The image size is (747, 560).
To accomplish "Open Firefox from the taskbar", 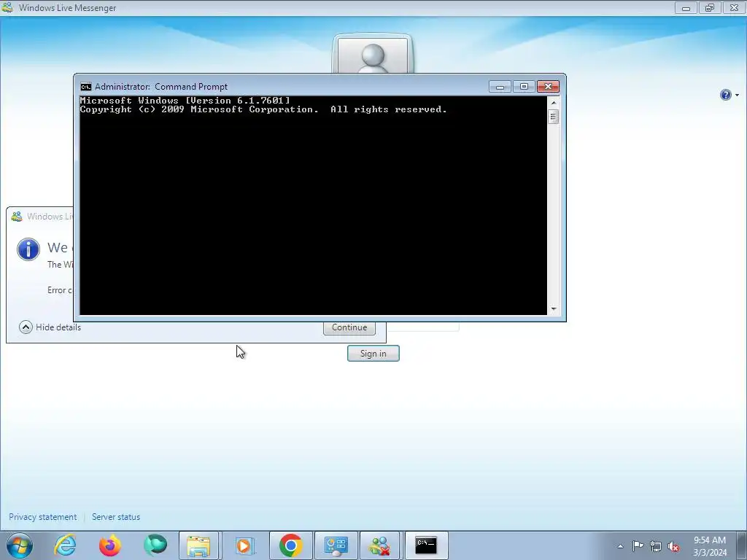I will 110,545.
